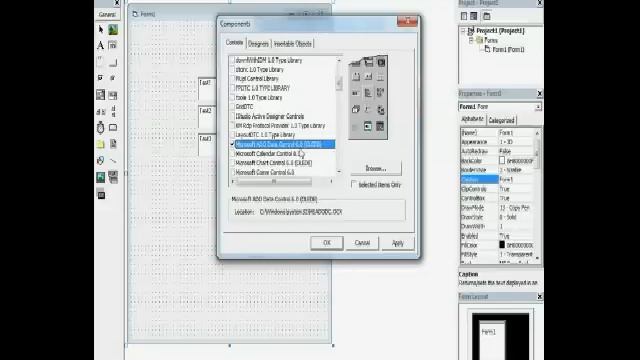Image resolution: width=640 pixels, height=360 pixels.
Task: Check Microsoft Calendar Control checkbox
Action: (232, 153)
